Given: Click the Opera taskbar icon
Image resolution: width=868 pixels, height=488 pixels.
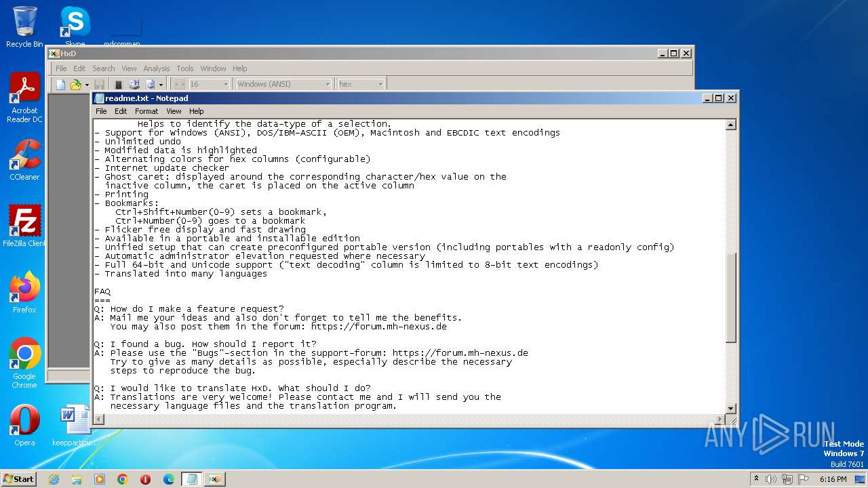Looking at the screenshot, I should click(x=146, y=479).
